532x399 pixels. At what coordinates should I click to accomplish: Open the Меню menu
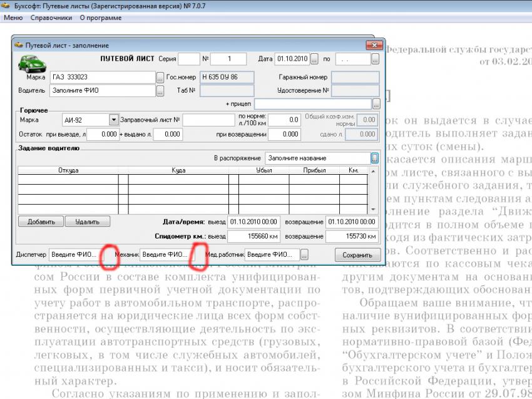pyautogui.click(x=13, y=18)
